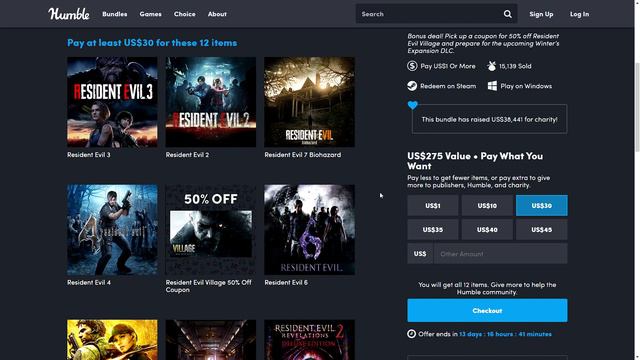Click the Log In link

(579, 14)
